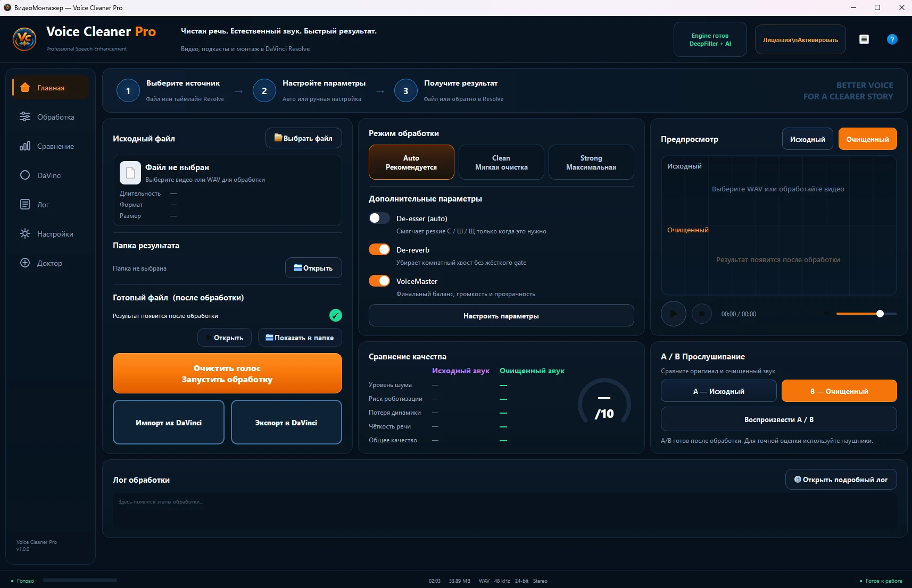Select B — Очищенный for listening

839,391
